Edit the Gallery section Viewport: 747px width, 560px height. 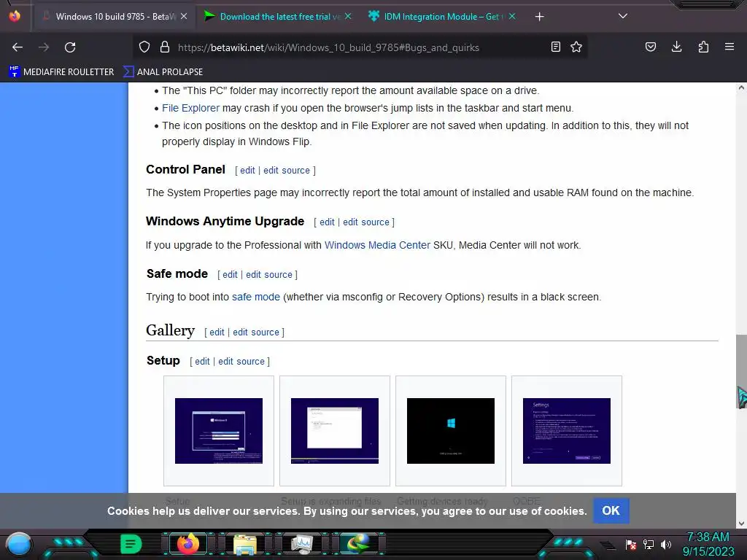(217, 332)
